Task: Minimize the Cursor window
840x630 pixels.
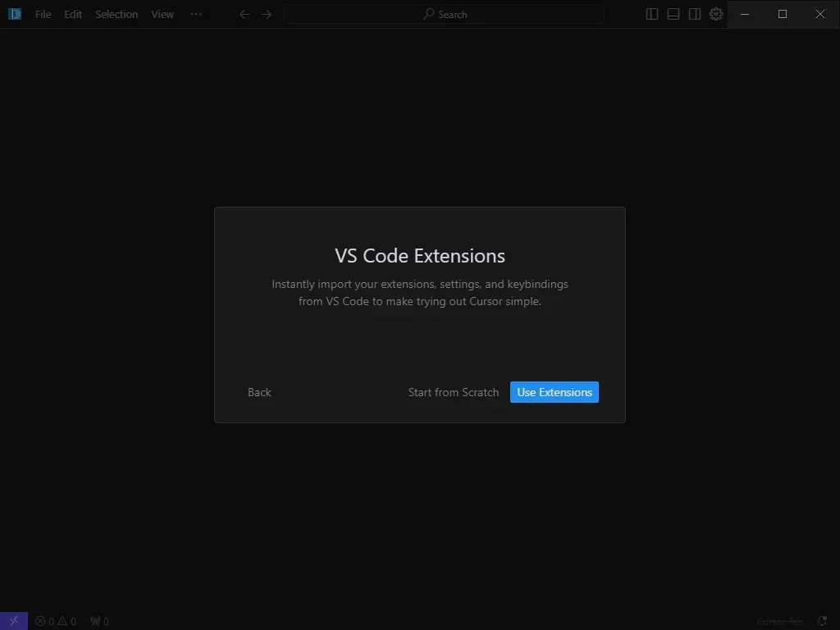Action: click(x=745, y=15)
